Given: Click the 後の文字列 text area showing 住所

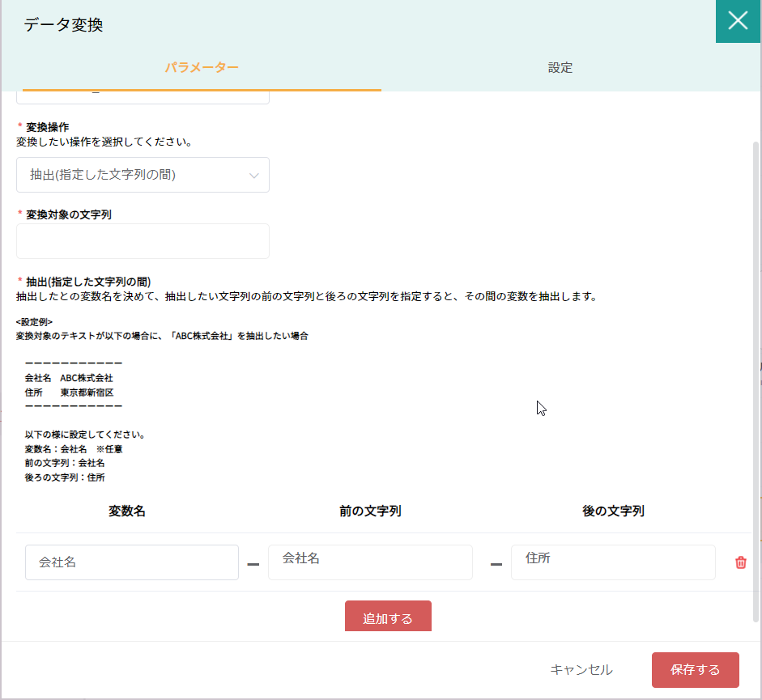Looking at the screenshot, I should [x=613, y=562].
